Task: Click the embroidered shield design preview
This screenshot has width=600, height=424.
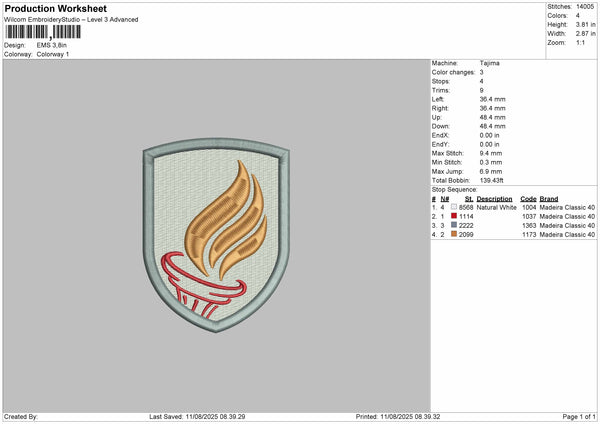Action: 216,235
